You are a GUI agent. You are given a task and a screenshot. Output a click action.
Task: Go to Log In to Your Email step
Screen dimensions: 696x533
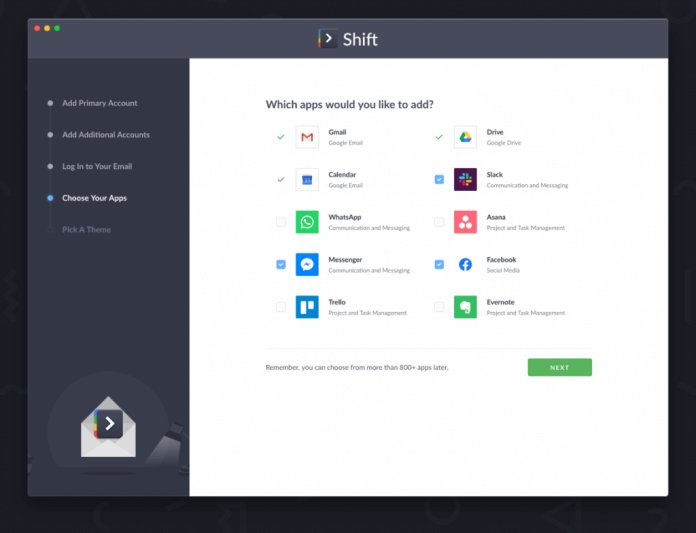(97, 166)
